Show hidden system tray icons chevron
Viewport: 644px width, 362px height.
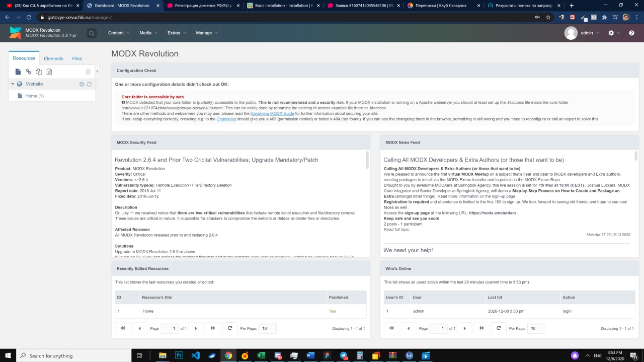click(x=587, y=355)
